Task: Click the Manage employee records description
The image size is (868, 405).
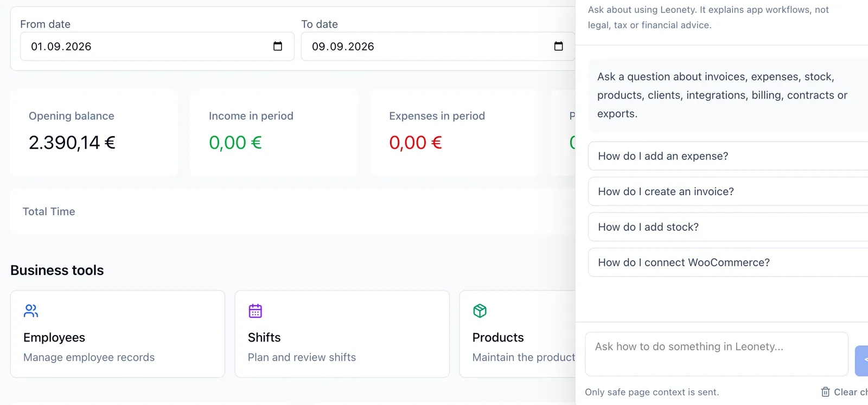Action: click(x=89, y=357)
